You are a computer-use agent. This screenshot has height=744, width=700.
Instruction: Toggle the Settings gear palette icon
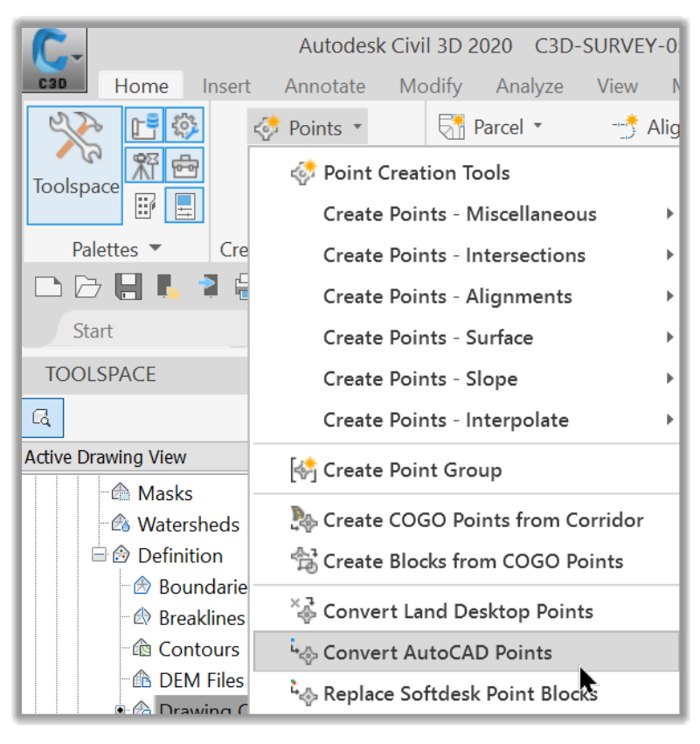(x=184, y=125)
